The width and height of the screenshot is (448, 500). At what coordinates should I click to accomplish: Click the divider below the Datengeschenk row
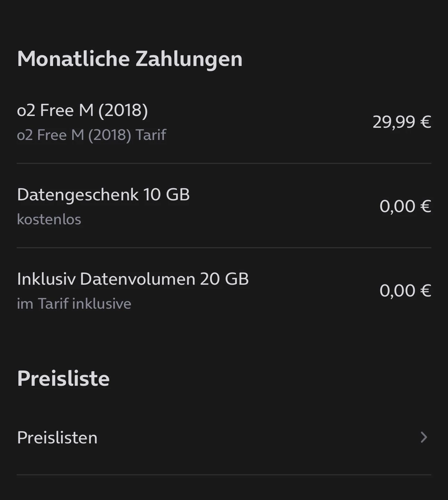coord(224,248)
